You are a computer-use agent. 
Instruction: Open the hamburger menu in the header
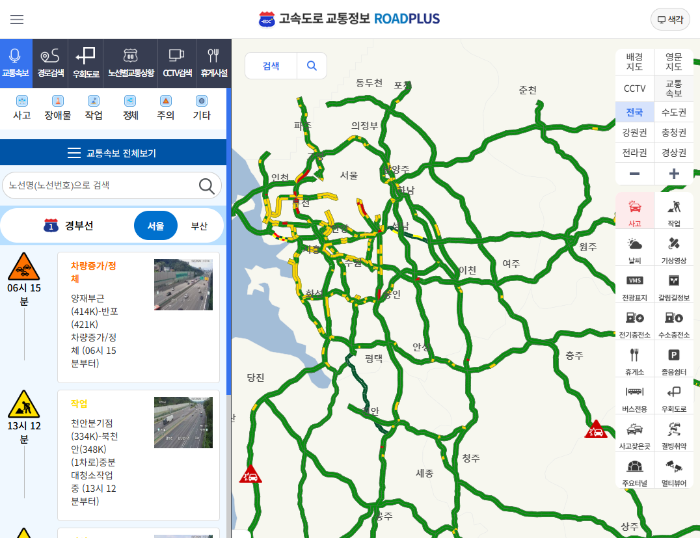click(x=17, y=19)
